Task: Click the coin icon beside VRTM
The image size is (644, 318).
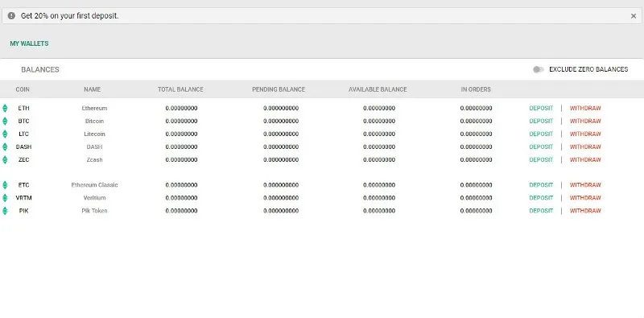Action: [5, 197]
